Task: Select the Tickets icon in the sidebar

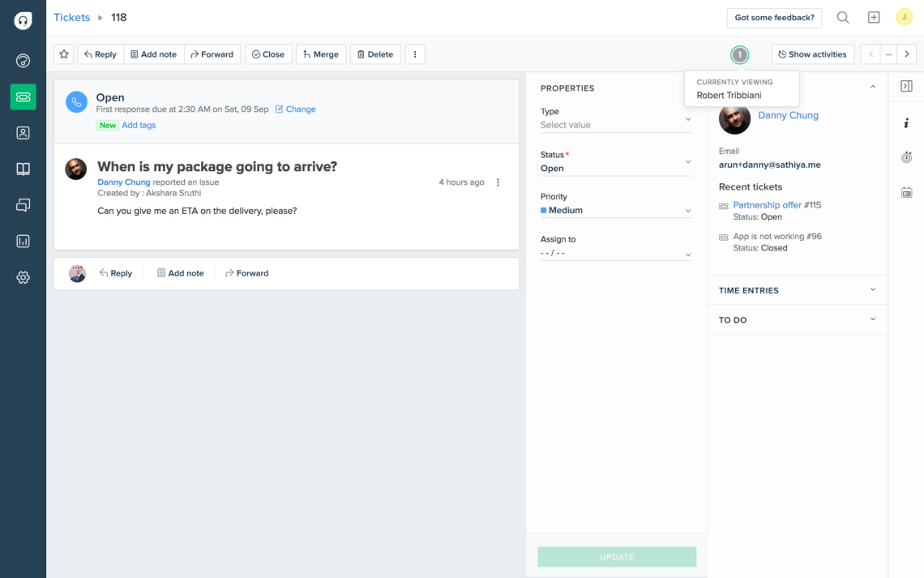Action: pos(23,96)
